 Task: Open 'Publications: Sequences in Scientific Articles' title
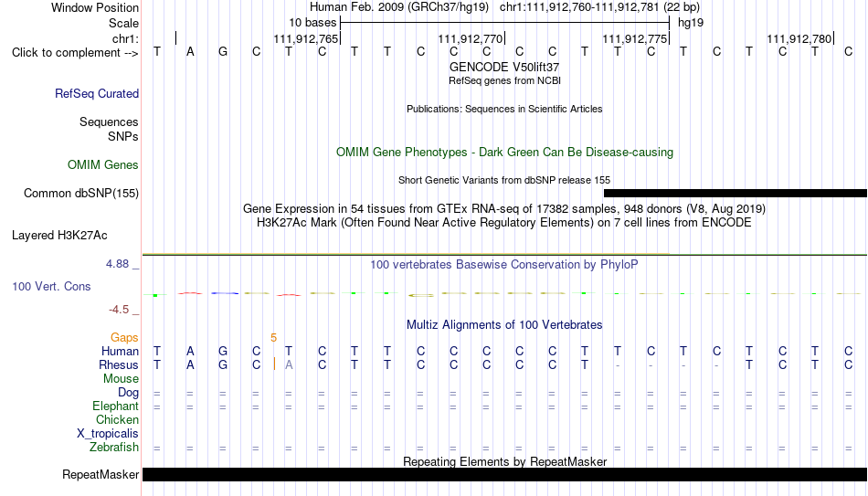coord(504,109)
